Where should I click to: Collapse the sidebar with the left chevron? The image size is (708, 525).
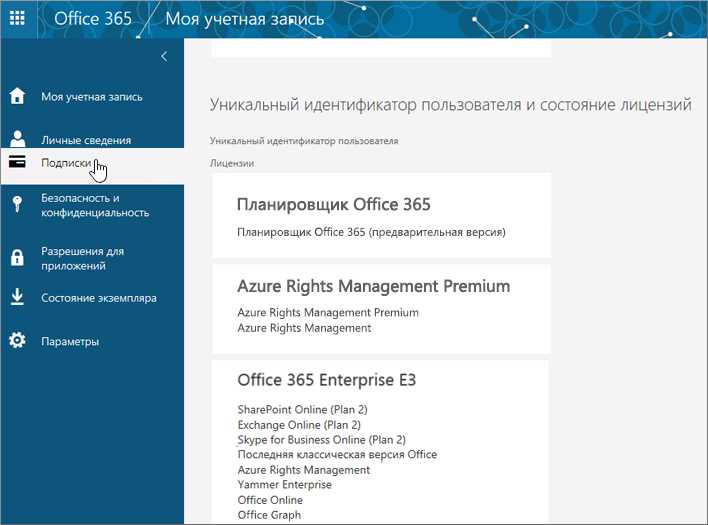click(x=164, y=56)
